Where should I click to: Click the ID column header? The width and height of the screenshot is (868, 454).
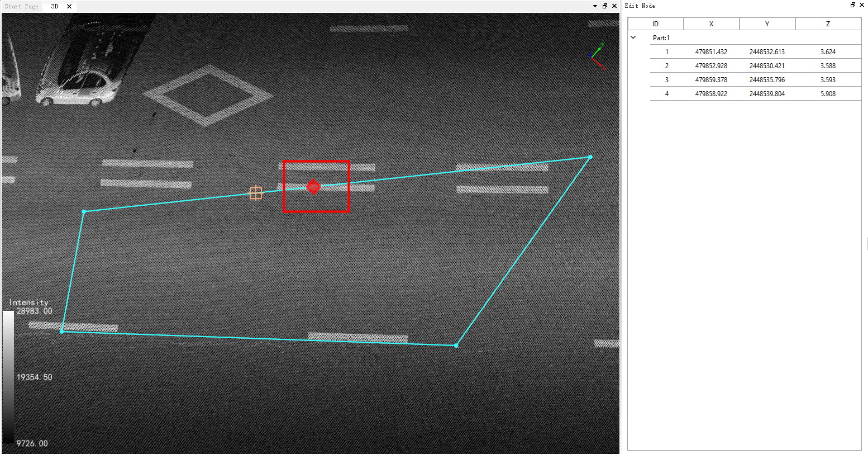[656, 24]
